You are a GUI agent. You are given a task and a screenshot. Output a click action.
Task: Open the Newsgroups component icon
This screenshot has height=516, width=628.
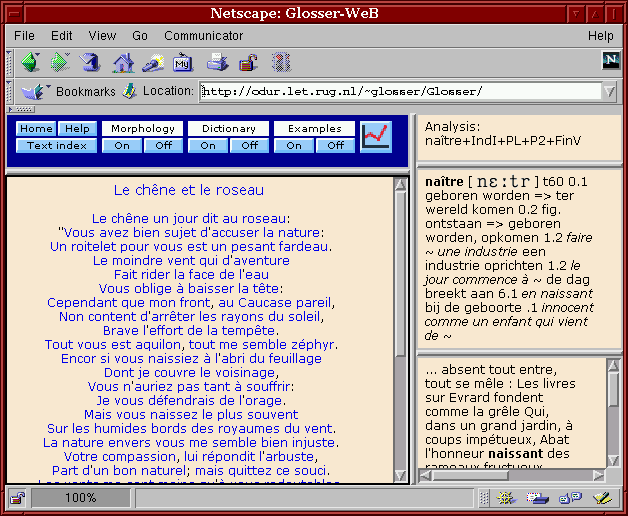pos(570,498)
